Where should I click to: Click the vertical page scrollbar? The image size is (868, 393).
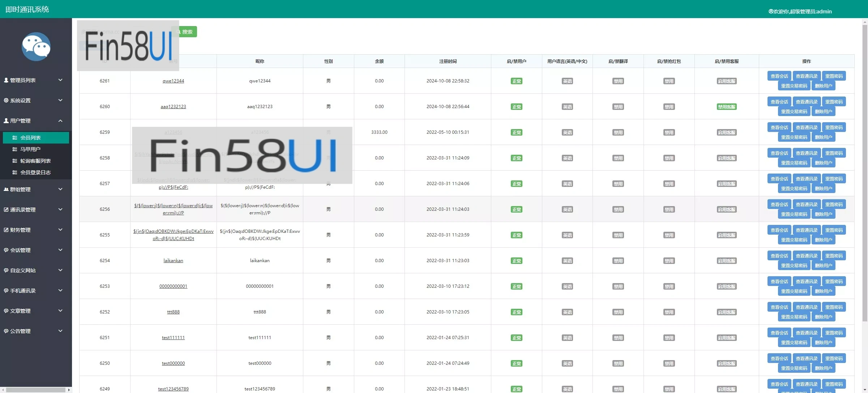tap(864, 174)
